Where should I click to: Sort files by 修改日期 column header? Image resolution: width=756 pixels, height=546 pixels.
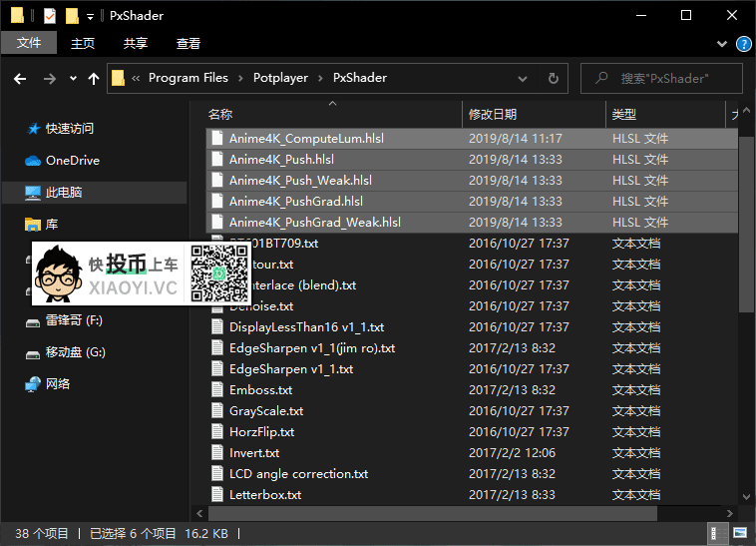click(x=493, y=115)
